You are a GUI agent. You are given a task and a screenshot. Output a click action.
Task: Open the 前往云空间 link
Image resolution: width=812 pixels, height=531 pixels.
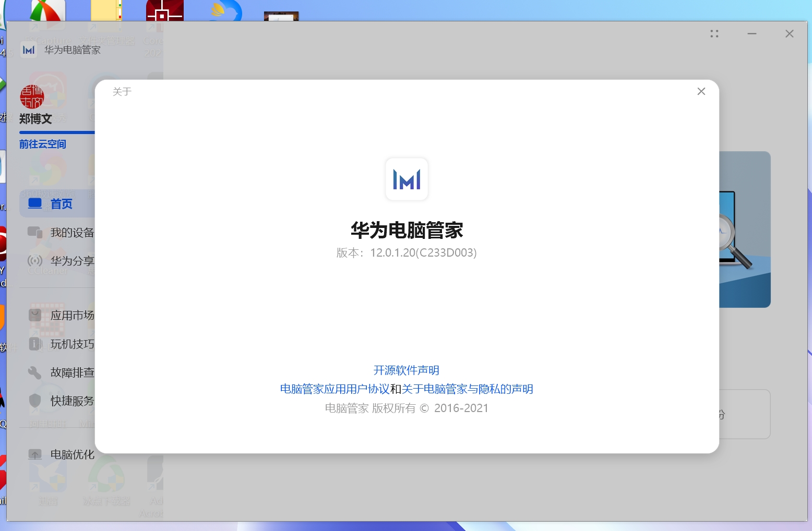click(43, 144)
